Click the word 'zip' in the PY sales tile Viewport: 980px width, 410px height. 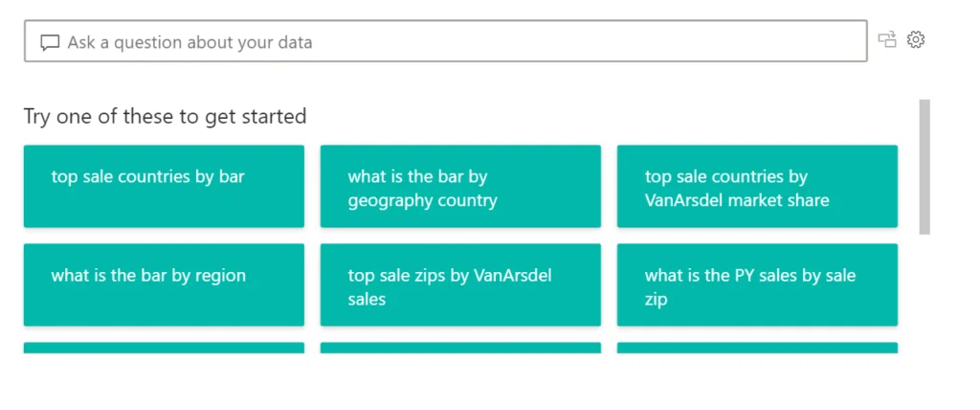pyautogui.click(x=657, y=300)
